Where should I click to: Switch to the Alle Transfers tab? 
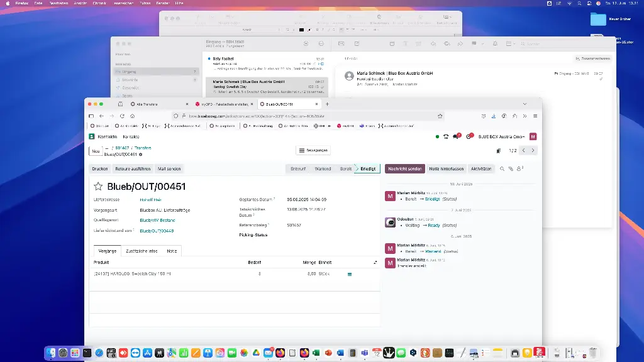[158, 104]
